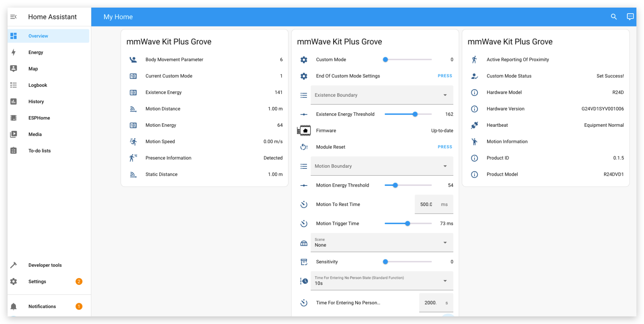
Task: Click the Firmware Up-to-date status
Action: 442,131
